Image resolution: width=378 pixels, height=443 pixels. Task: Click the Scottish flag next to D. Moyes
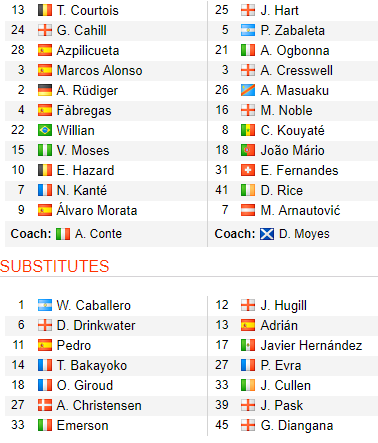pos(267,234)
